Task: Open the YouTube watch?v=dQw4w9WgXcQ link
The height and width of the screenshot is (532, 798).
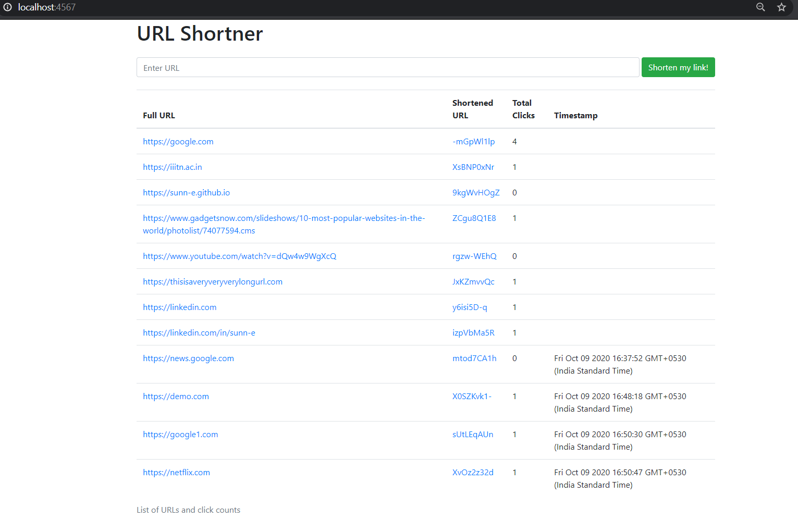Action: tap(240, 256)
